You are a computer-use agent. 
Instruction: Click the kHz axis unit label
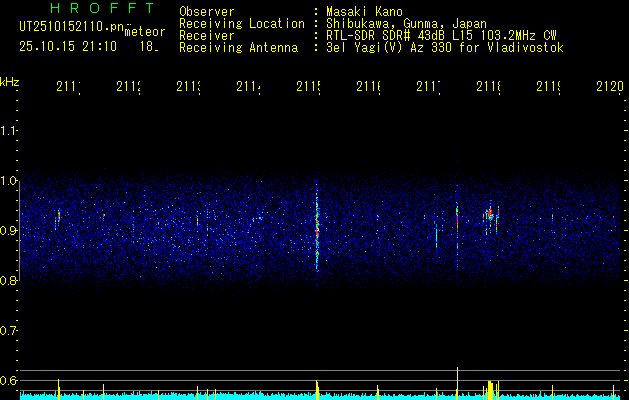[9, 82]
